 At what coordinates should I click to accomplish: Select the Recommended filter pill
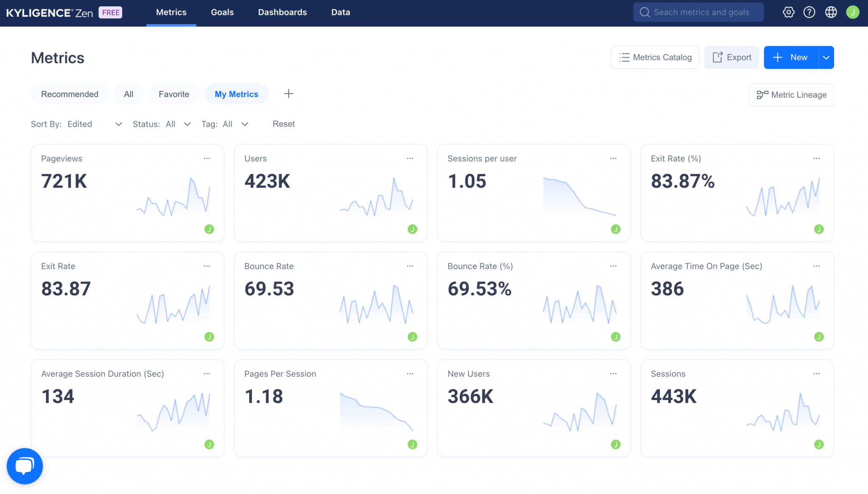coord(70,94)
